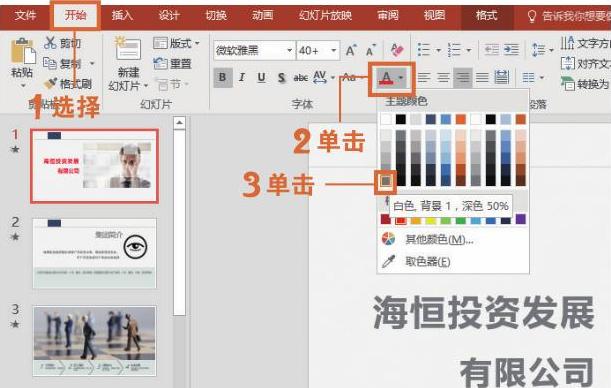Screen dimensions: 611x388
Task: Click the numbered list icon
Action: [x=454, y=50]
